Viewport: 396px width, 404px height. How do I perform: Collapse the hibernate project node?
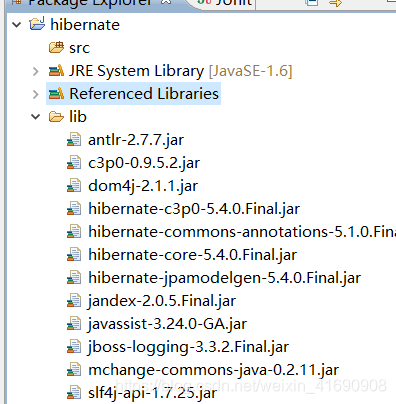(x=16, y=25)
